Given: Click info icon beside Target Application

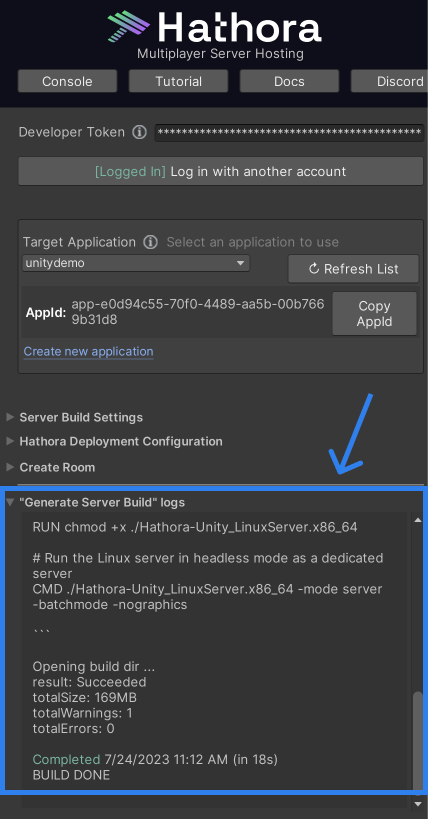Looking at the screenshot, I should click(x=151, y=242).
